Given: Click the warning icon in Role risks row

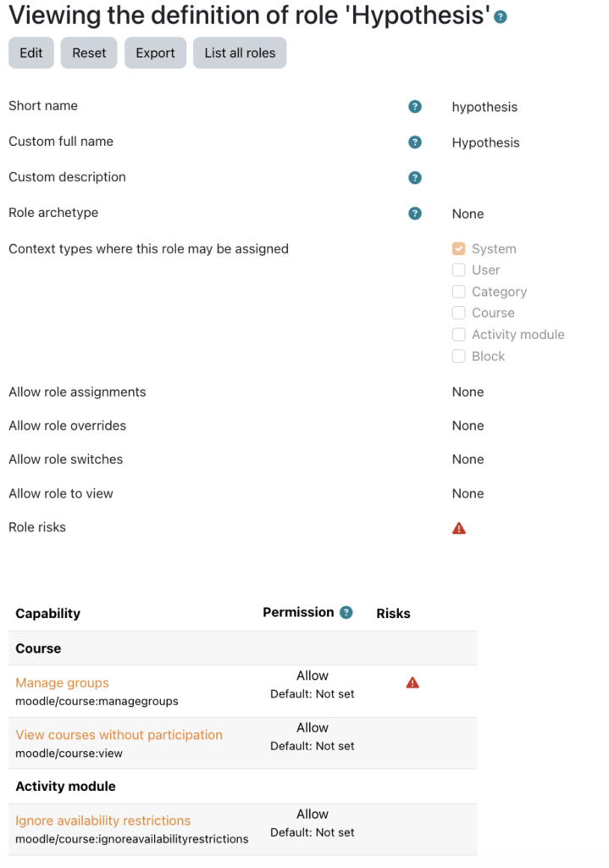Looking at the screenshot, I should click(x=459, y=527).
